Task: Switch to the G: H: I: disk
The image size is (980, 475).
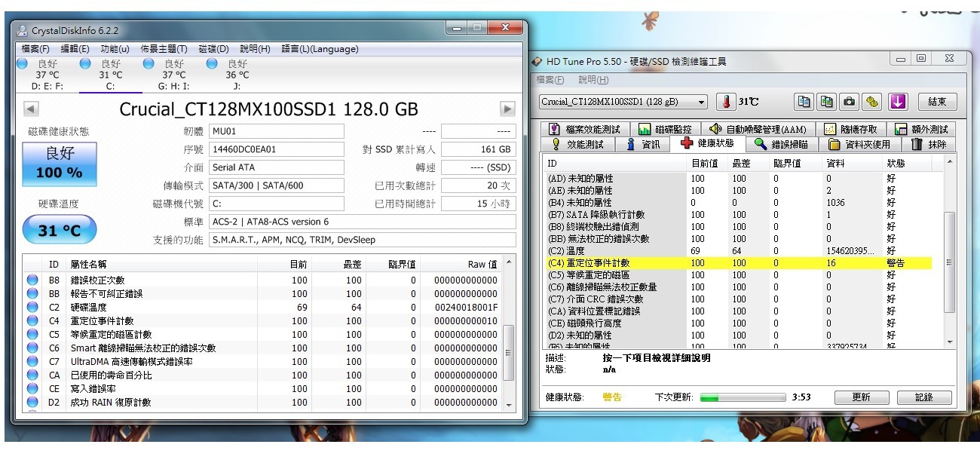Action: pyautogui.click(x=173, y=75)
